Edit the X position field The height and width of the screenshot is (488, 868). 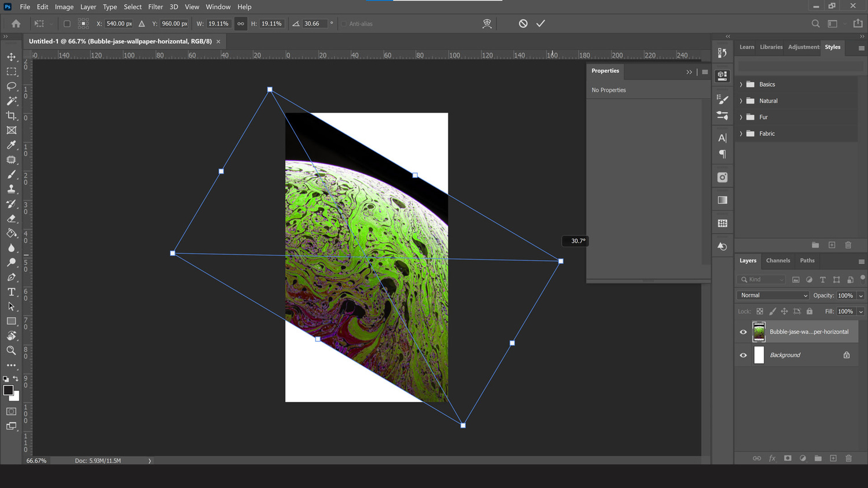[119, 24]
